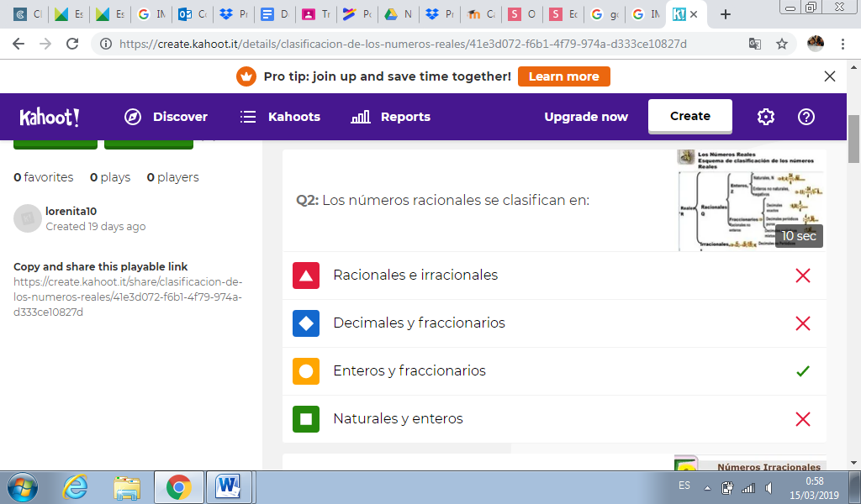Launch Internet Explorer from taskbar
The width and height of the screenshot is (861, 504).
(x=75, y=487)
